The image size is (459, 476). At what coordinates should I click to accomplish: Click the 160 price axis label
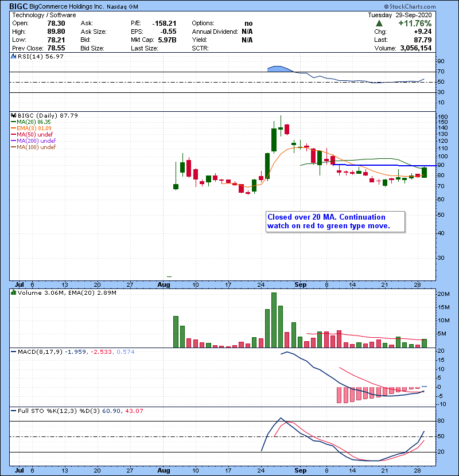[442, 116]
